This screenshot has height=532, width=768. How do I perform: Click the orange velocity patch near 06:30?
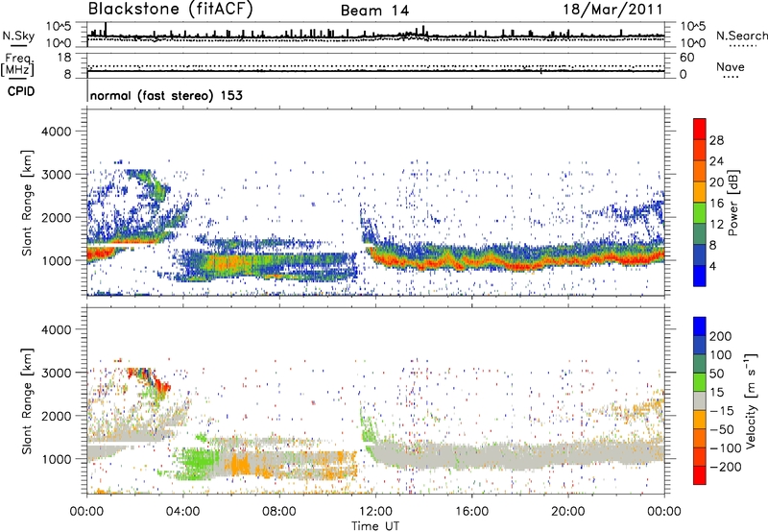tap(241, 463)
